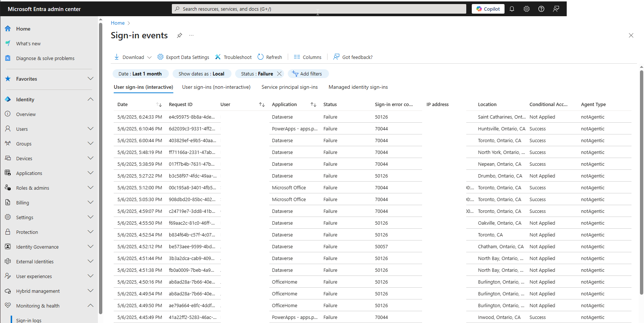The height and width of the screenshot is (323, 644).
Task: Collapse the Identity section
Action: coord(91,99)
